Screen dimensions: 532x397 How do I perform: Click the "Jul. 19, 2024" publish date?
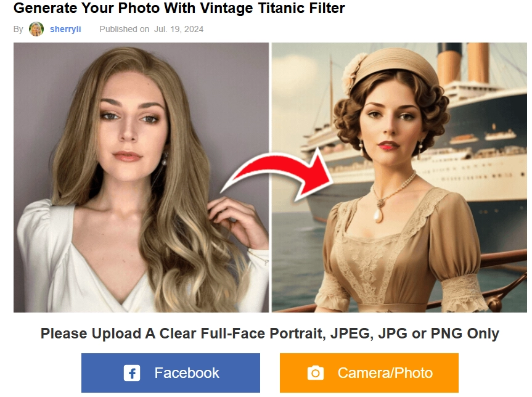(178, 28)
